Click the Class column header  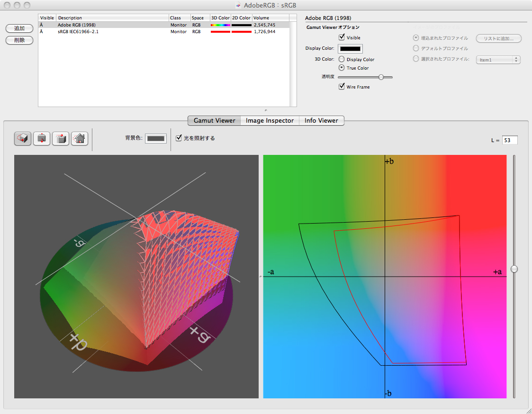179,18
